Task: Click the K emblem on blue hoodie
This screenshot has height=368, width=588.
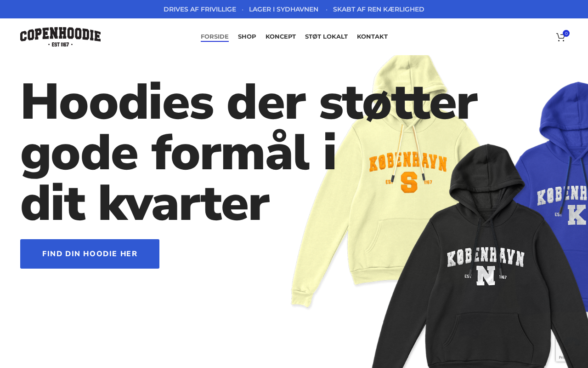Action: pyautogui.click(x=577, y=215)
